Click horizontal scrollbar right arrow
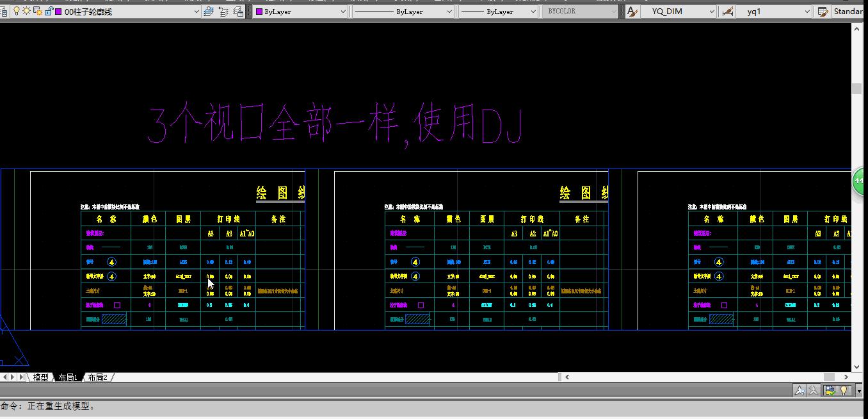 click(846, 377)
